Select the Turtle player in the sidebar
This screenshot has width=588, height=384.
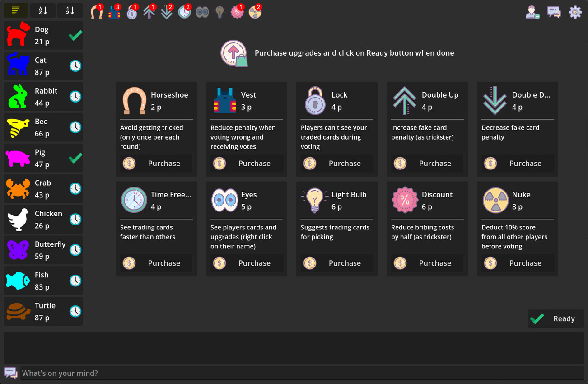[x=43, y=311]
